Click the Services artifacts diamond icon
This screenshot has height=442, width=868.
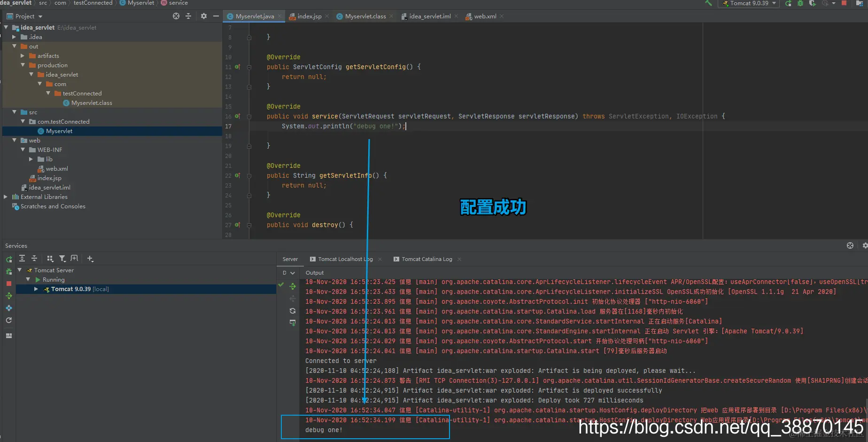click(9, 308)
